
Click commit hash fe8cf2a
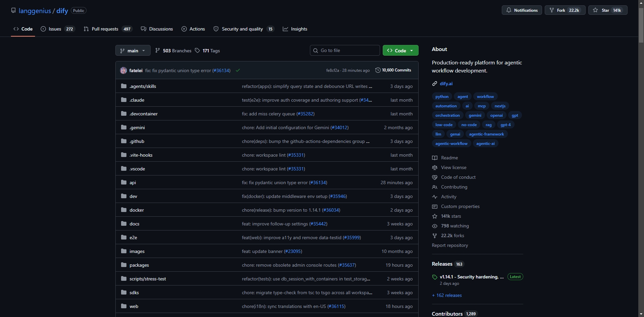tap(332, 70)
